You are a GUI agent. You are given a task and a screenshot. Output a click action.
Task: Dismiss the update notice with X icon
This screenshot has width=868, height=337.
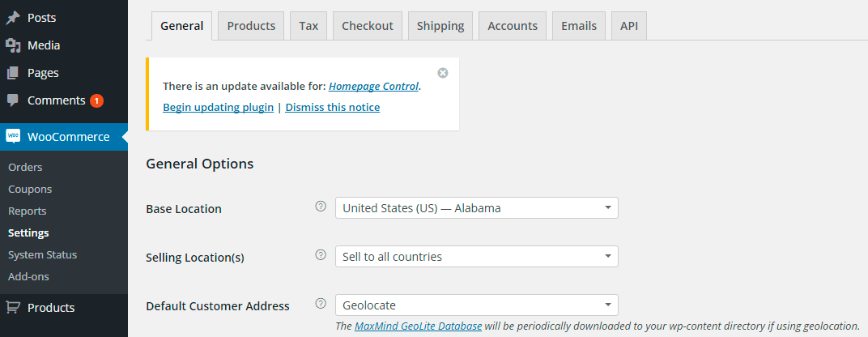[x=442, y=73]
